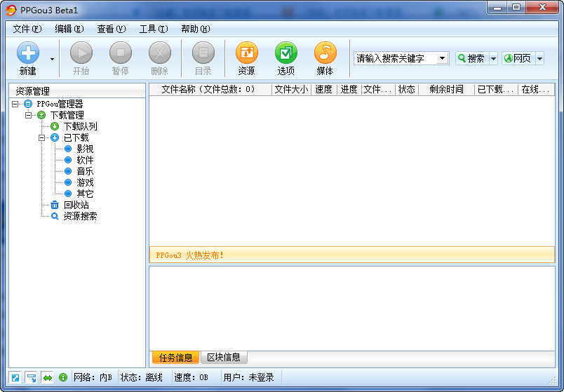Viewport: 564px width, 392px height.
Task: Sort by 在线 column header
Action: pos(536,90)
